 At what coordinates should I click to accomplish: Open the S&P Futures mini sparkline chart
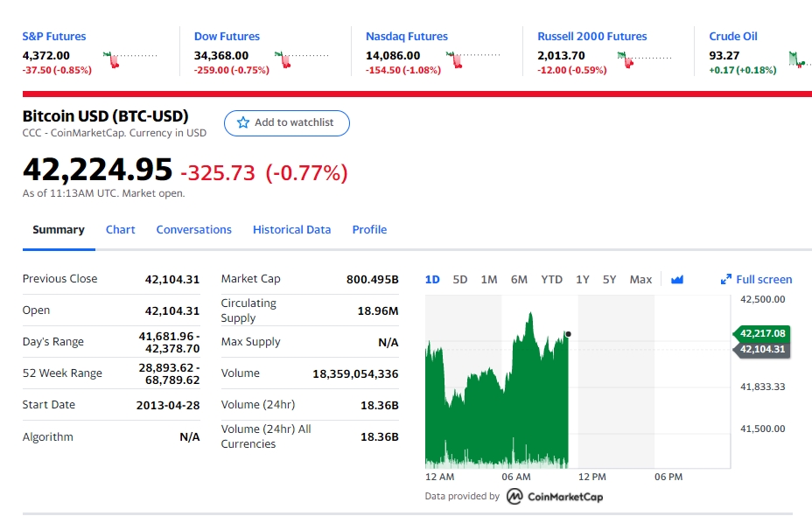(130, 59)
